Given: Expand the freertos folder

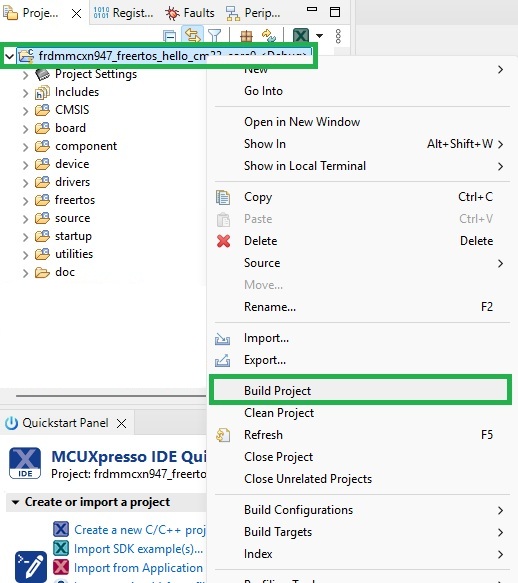Looking at the screenshot, I should [25, 201].
